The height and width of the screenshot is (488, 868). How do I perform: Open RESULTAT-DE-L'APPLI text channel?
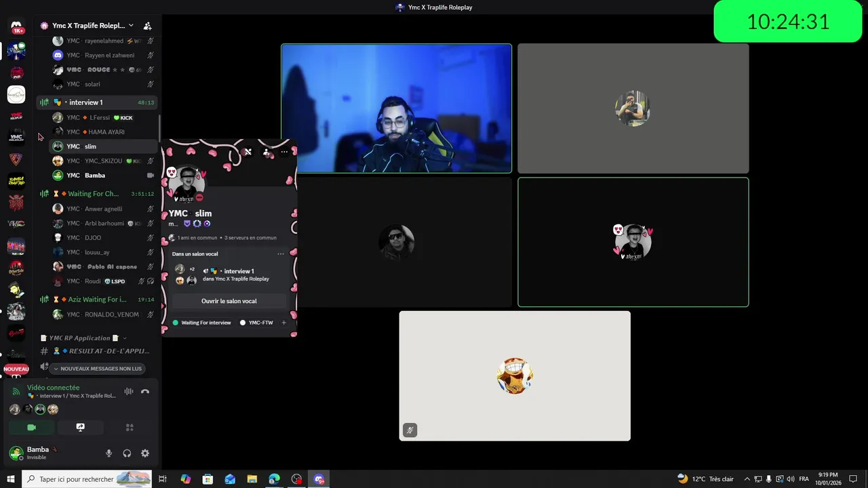click(97, 351)
